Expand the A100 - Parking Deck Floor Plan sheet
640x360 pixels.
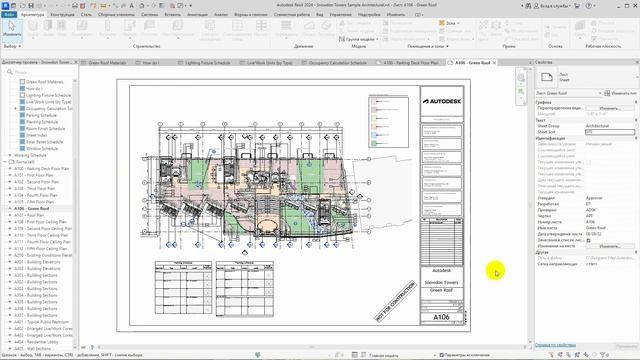(10, 168)
